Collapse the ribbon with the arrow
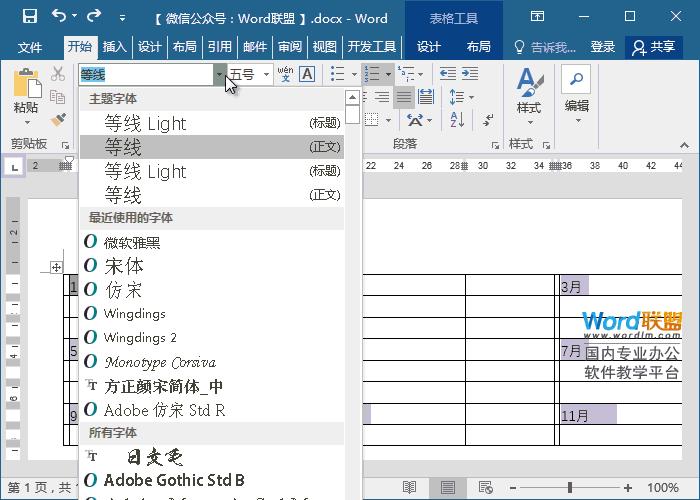Image resolution: width=700 pixels, height=500 pixels. click(684, 145)
